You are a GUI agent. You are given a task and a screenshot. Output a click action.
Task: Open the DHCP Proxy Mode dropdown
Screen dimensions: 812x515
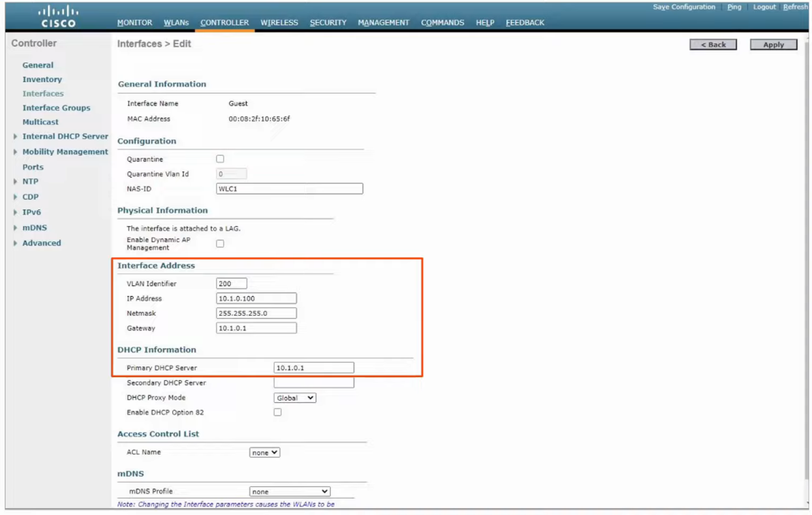tap(295, 398)
